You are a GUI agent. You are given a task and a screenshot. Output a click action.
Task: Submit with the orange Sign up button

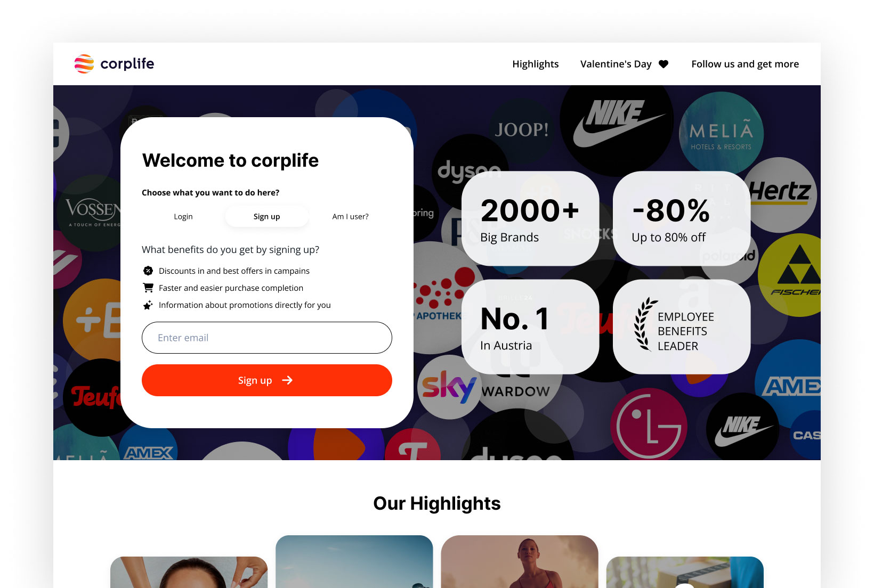[267, 380]
